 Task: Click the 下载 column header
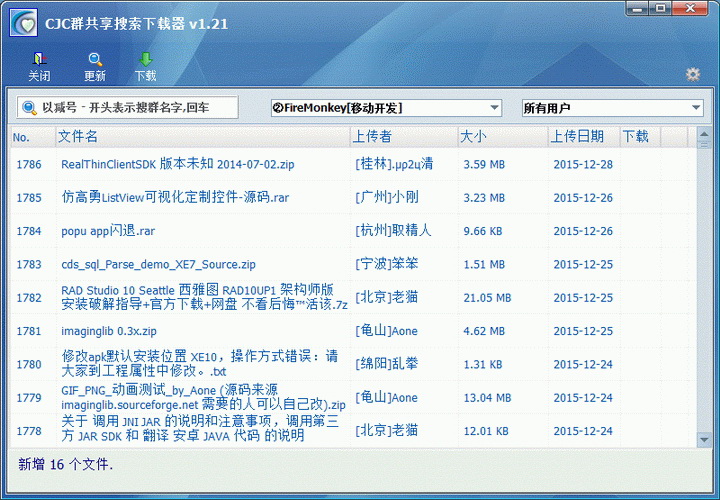pyautogui.click(x=640, y=137)
